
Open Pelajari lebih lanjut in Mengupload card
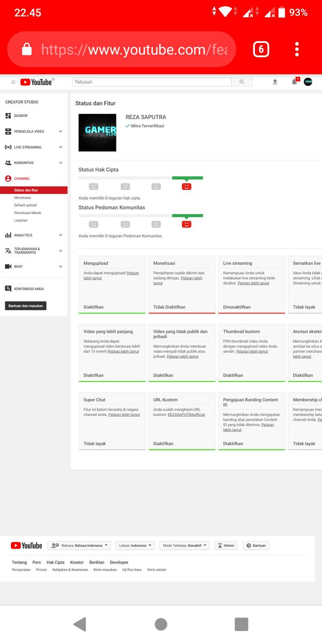tap(112, 275)
